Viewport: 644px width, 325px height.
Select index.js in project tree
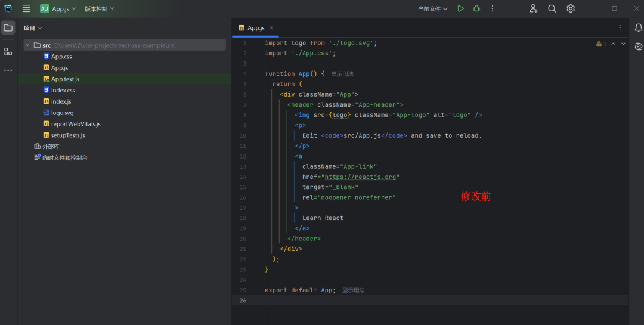coord(61,101)
